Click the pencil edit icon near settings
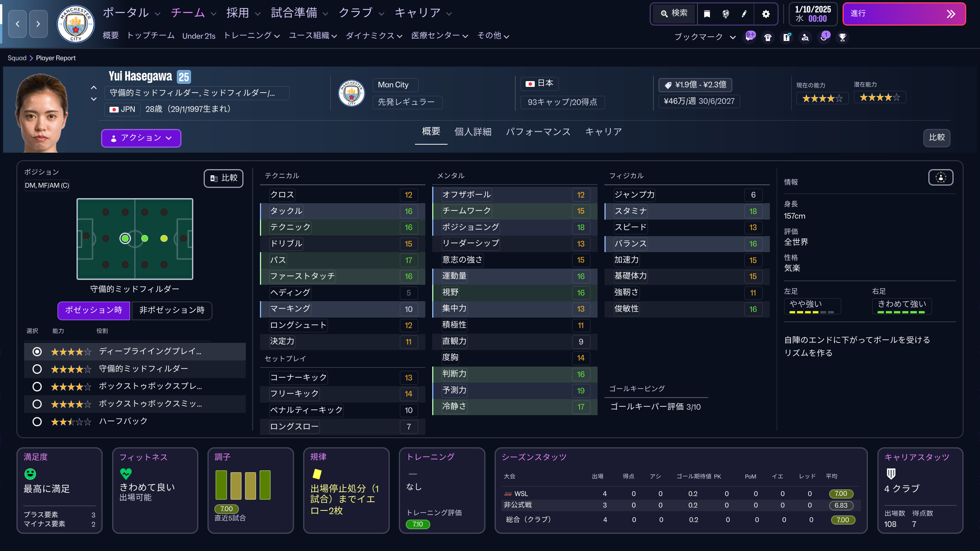Viewport: 980px width, 551px height. (x=744, y=14)
